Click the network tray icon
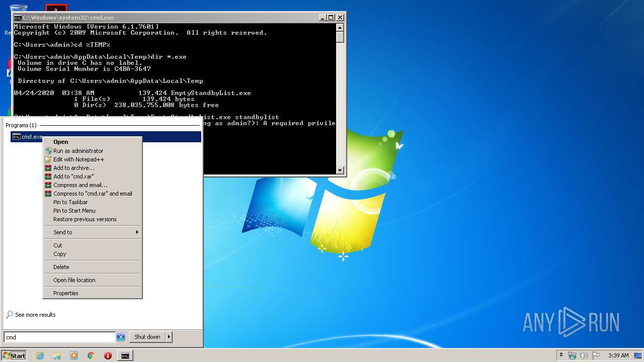The height and width of the screenshot is (362, 644). pos(572,355)
